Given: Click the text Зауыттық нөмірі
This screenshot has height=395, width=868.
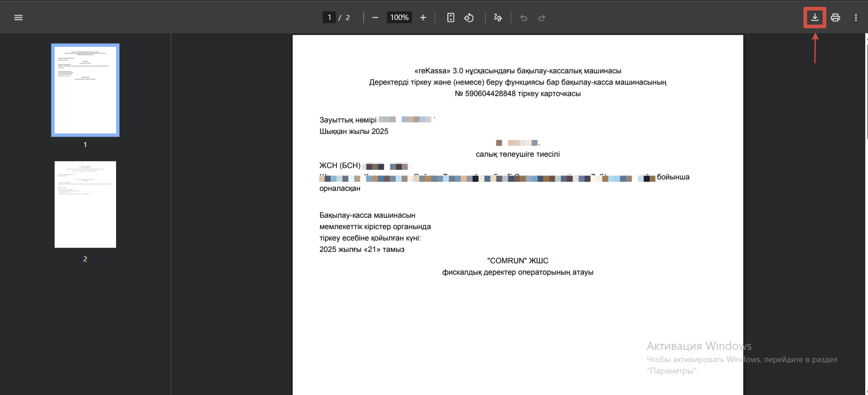Looking at the screenshot, I should click(348, 120).
